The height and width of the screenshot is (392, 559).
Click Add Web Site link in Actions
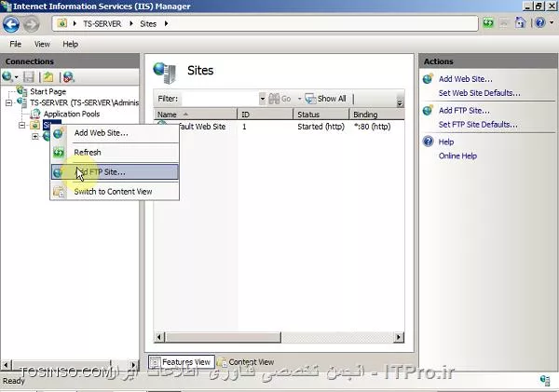[465, 79]
